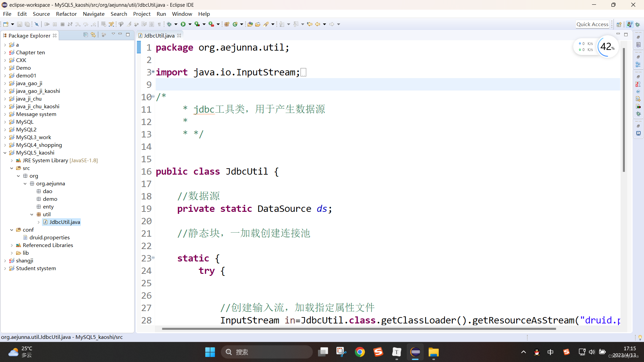
Task: Click the Last Edit Location icon
Action: pyautogui.click(x=310, y=24)
